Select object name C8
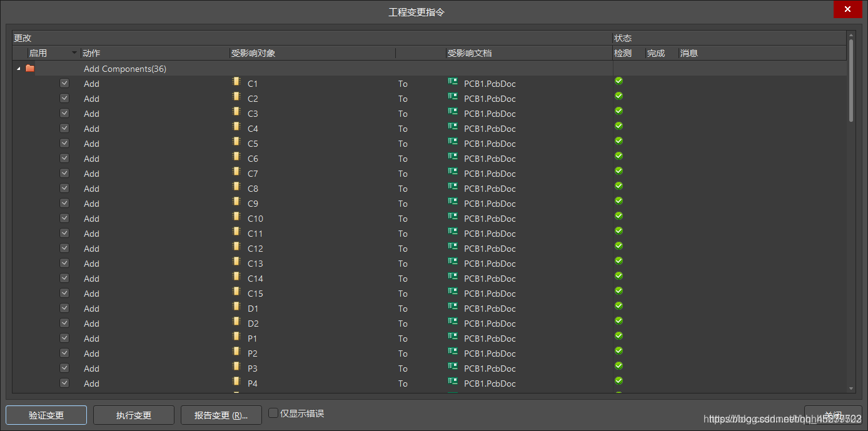The height and width of the screenshot is (431, 868). pos(253,189)
